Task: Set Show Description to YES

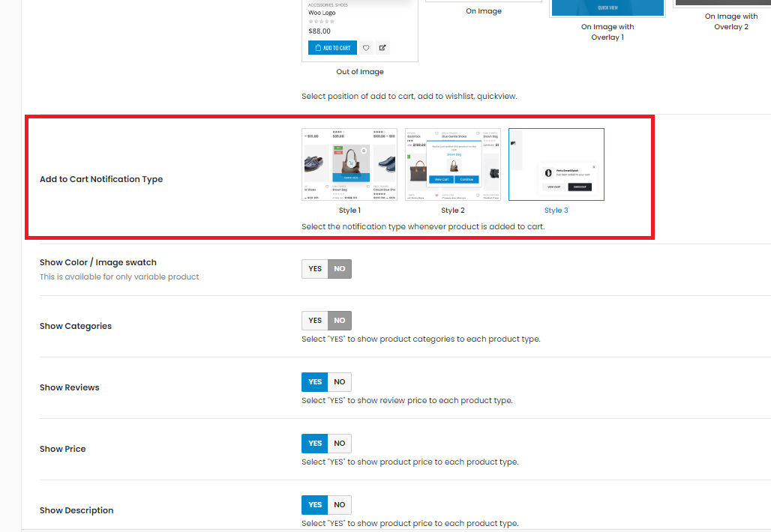Action: tap(315, 504)
